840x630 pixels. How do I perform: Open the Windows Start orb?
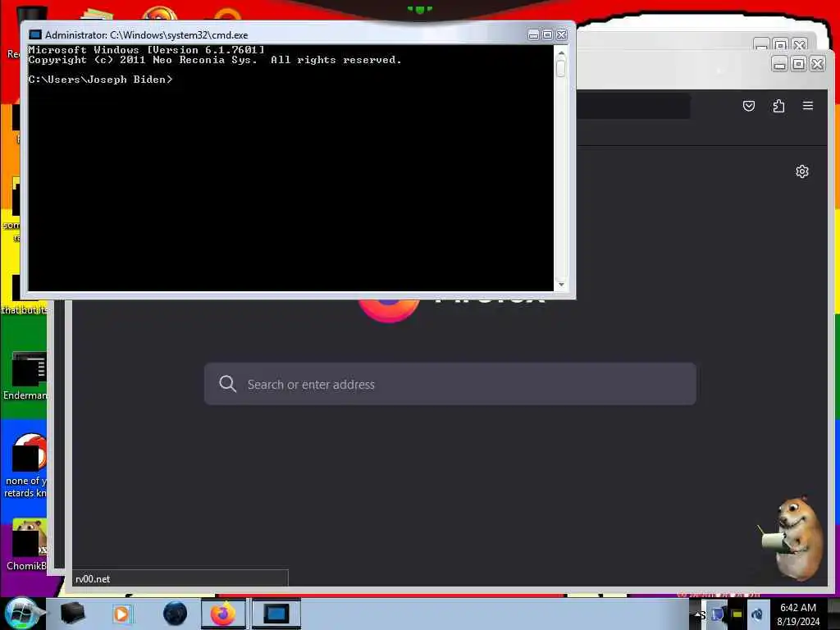[x=22, y=614]
